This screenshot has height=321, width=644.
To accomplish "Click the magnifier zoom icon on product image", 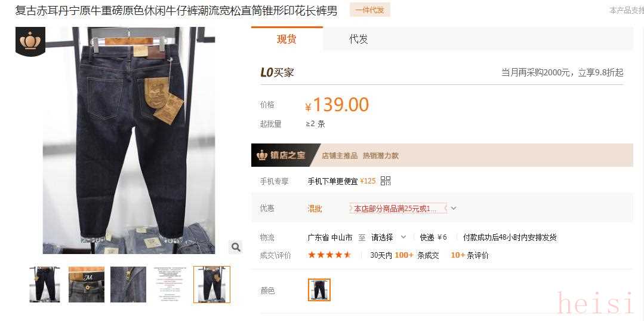I will tap(236, 247).
